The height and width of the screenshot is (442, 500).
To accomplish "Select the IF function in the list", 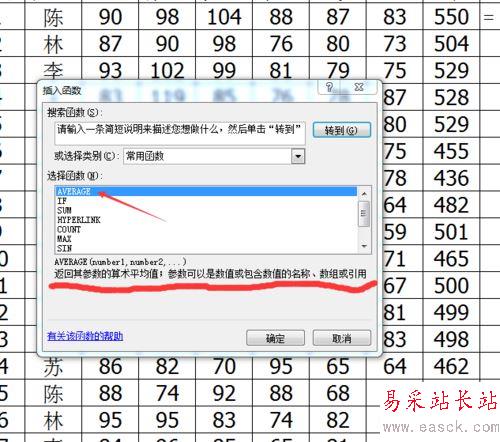I will (206, 201).
